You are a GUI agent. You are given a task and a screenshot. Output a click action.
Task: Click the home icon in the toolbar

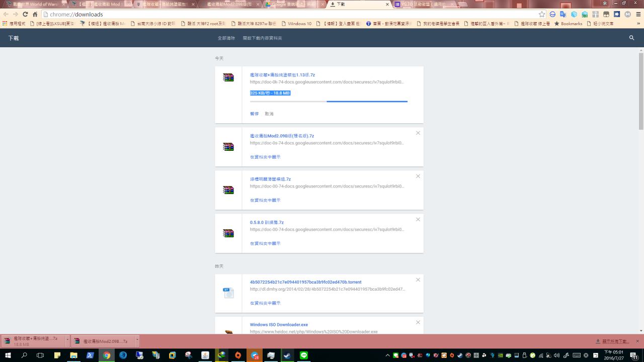pyautogui.click(x=35, y=15)
